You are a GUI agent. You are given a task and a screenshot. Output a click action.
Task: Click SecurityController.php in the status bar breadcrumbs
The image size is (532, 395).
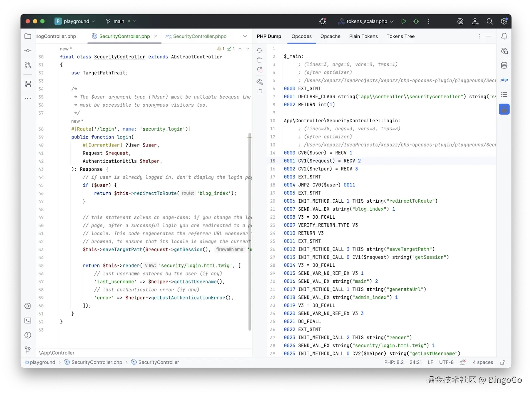(x=96, y=362)
